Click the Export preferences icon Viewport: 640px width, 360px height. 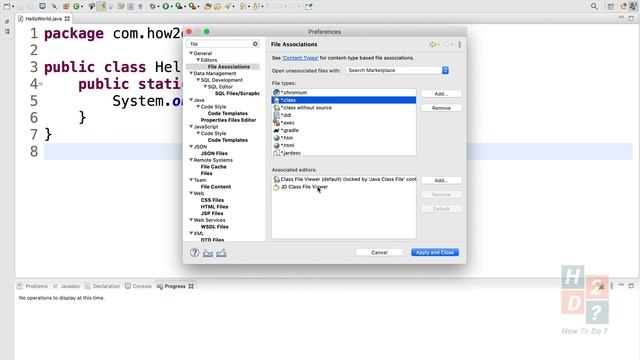click(x=221, y=253)
